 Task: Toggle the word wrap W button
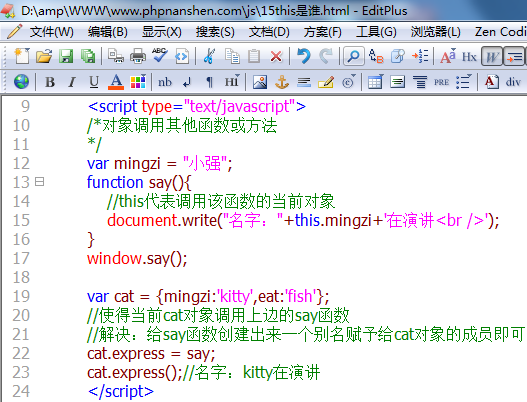tap(492, 56)
